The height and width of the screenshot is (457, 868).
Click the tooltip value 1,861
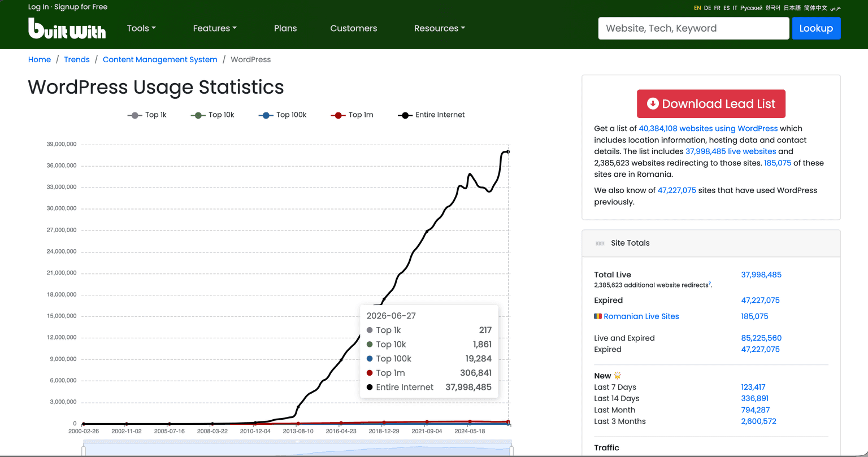pyautogui.click(x=482, y=344)
